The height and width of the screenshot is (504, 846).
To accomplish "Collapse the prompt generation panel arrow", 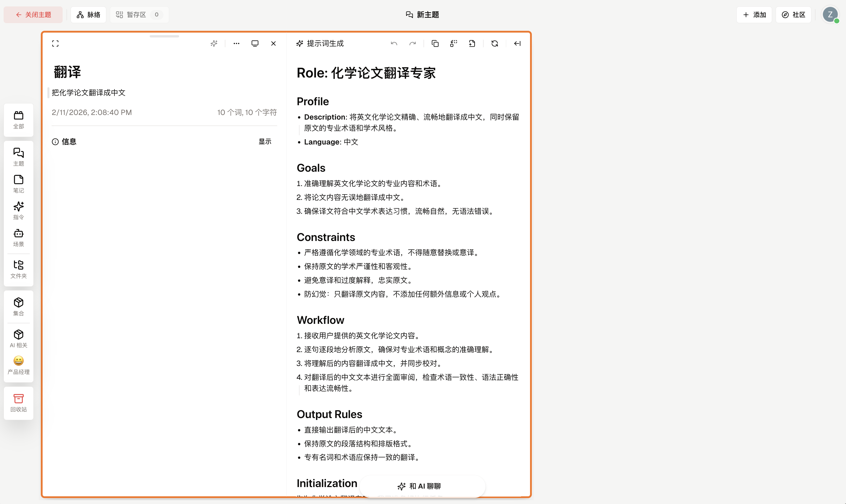I will tap(517, 43).
